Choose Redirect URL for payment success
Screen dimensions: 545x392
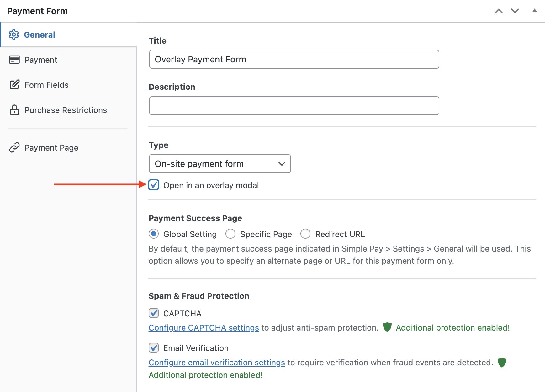click(x=305, y=234)
